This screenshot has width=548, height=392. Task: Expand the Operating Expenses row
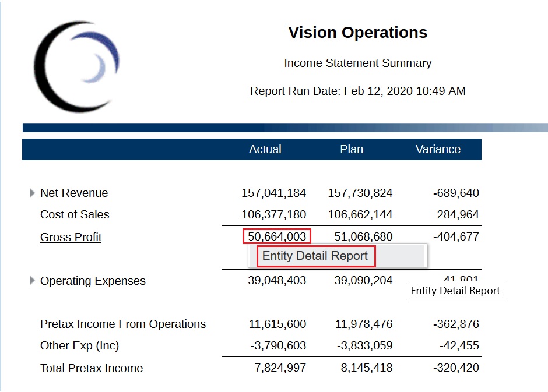coord(31,281)
